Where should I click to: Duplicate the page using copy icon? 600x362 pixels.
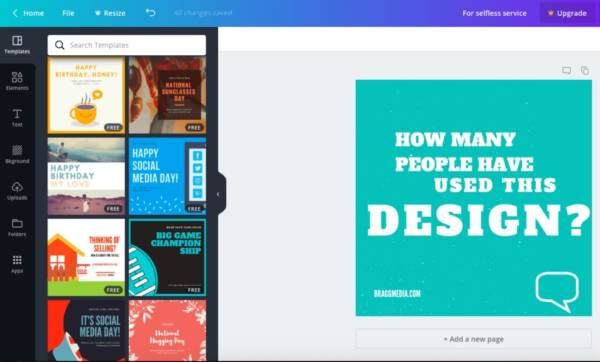click(x=585, y=70)
